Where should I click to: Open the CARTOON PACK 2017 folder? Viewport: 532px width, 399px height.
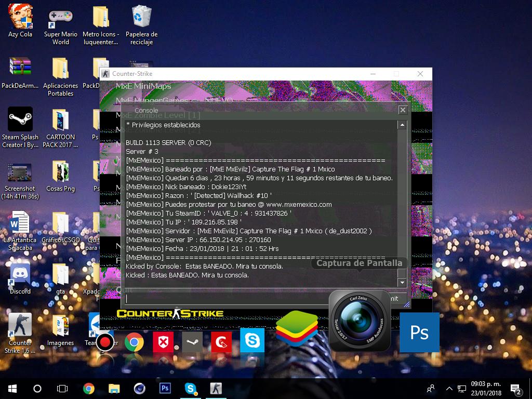(x=60, y=128)
